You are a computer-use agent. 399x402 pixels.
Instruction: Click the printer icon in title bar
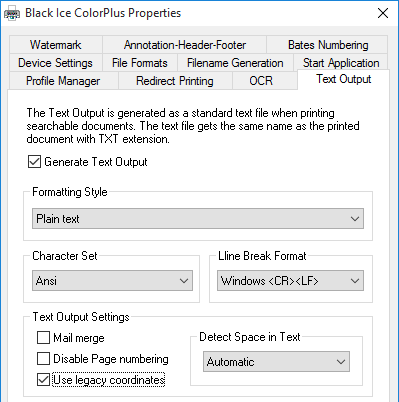coord(12,14)
